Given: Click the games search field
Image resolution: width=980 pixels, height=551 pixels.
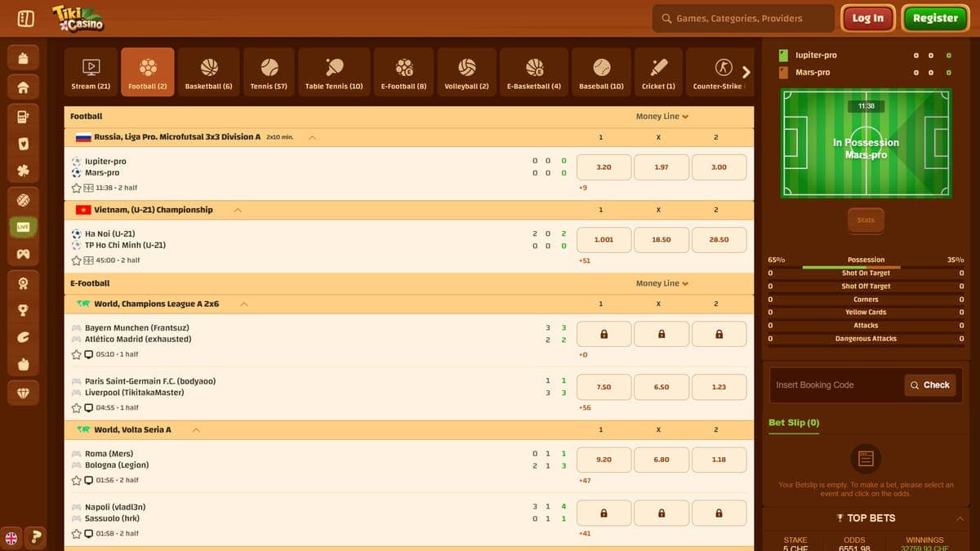Looking at the screenshot, I should click(743, 18).
